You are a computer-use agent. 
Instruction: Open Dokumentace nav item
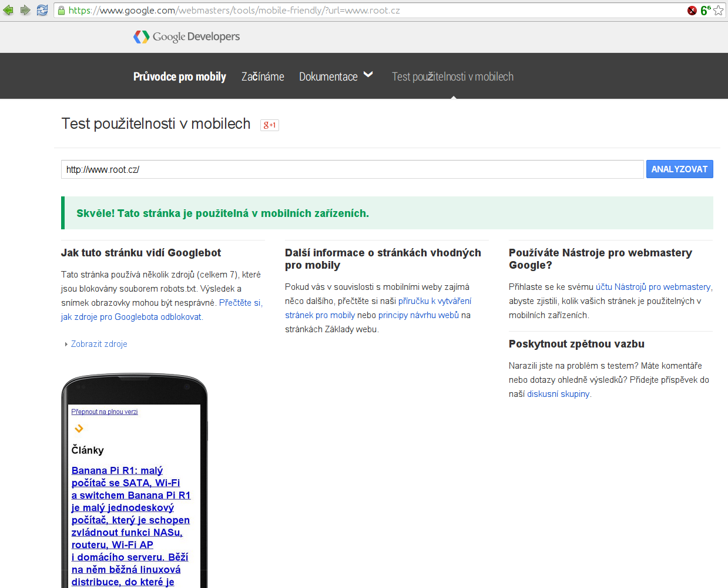tap(328, 76)
